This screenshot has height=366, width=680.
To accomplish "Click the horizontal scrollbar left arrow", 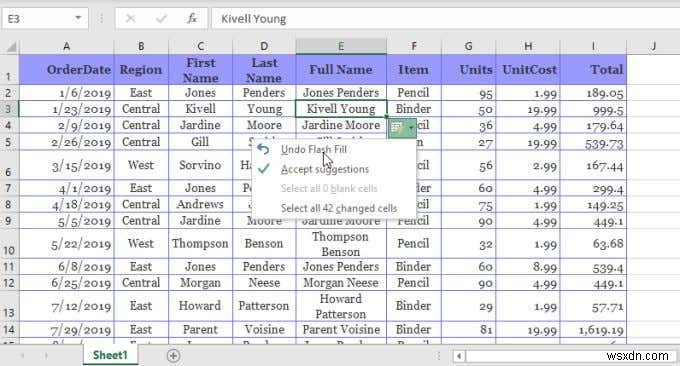I will [x=459, y=356].
